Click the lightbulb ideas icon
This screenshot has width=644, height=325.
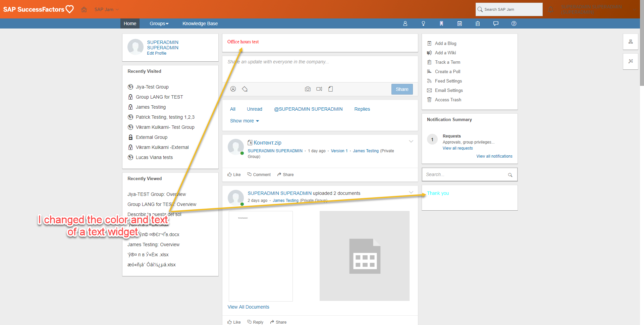click(423, 23)
